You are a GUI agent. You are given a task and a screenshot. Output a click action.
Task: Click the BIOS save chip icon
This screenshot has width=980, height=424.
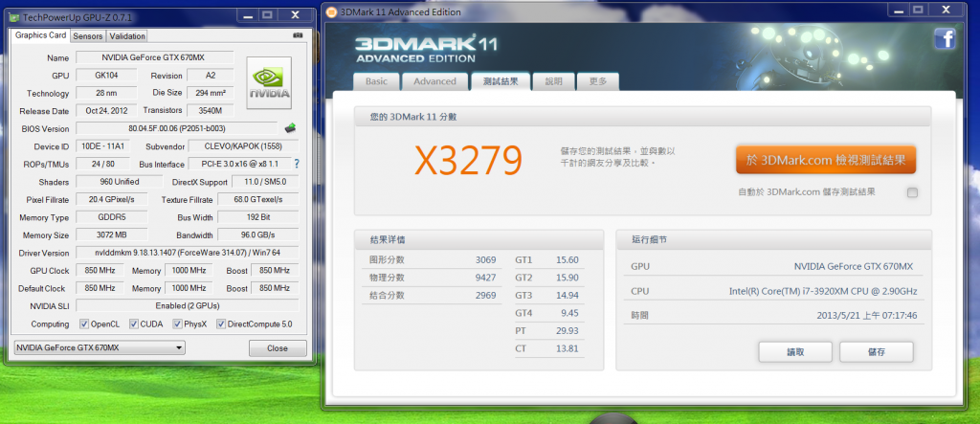pos(290,128)
